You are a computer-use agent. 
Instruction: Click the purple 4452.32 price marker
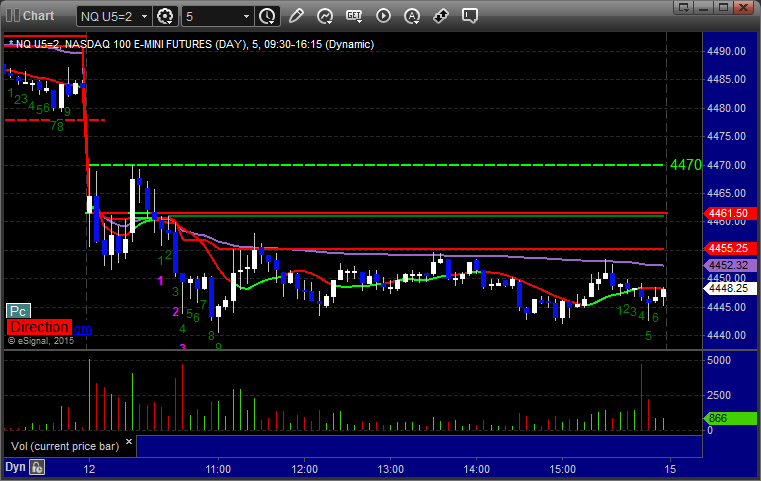click(730, 265)
